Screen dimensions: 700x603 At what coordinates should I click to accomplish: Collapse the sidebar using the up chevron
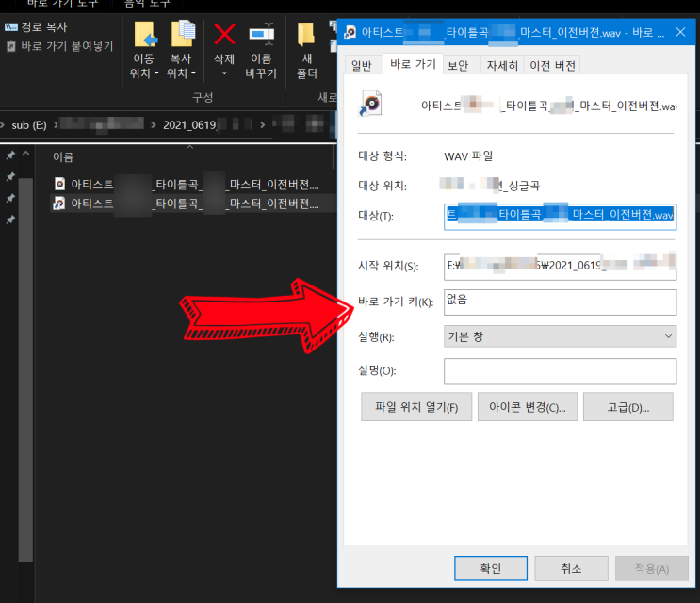coord(25,154)
